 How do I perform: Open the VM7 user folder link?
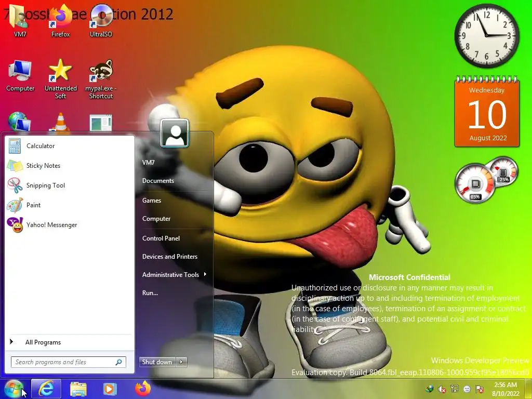pos(148,163)
